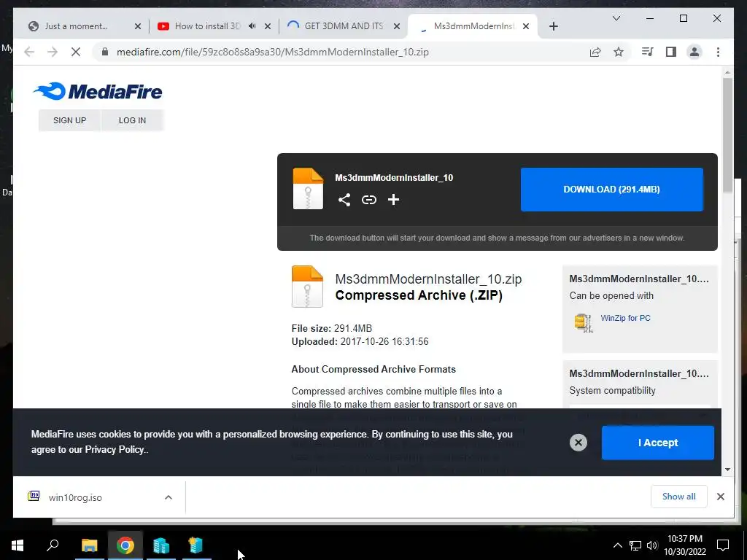
Task: Expand win10rog.iso download options chevron
Action: tap(169, 497)
